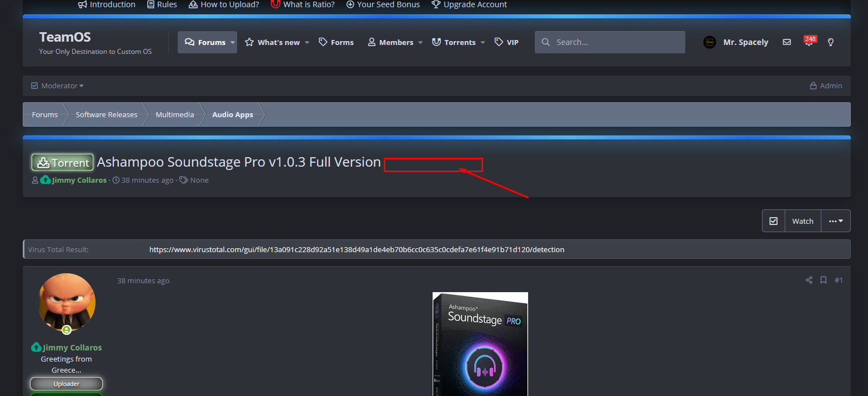Click the Torrent prefix label

pos(62,163)
